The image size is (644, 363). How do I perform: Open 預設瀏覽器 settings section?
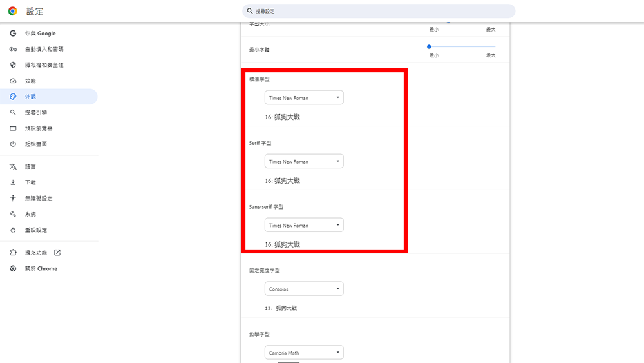click(x=39, y=128)
